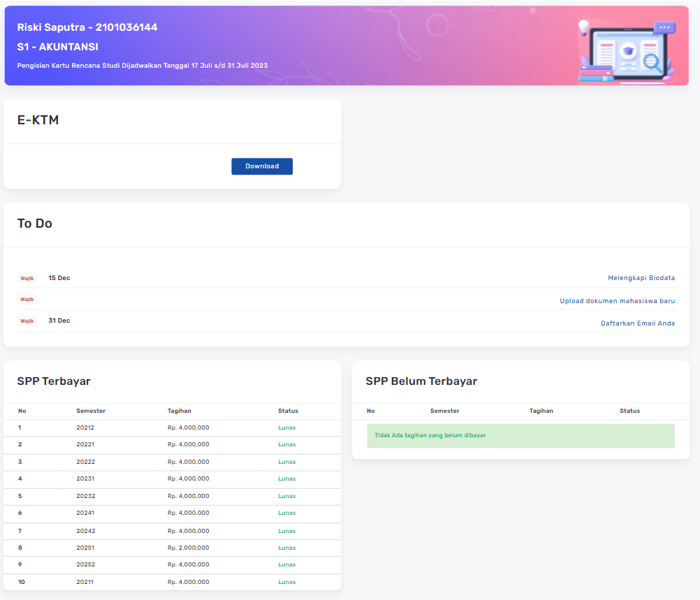Click the Daftarkan Email Anda link
The width and height of the screenshot is (700, 600).
point(637,323)
